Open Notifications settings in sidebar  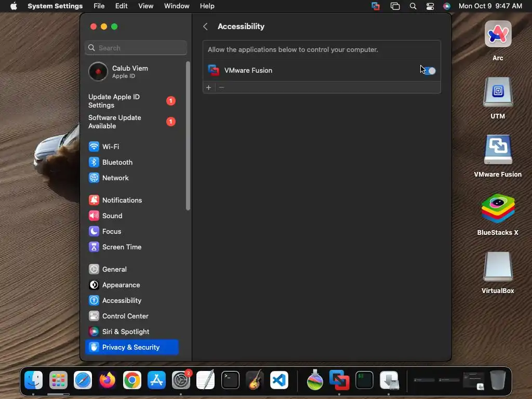[132, 200]
